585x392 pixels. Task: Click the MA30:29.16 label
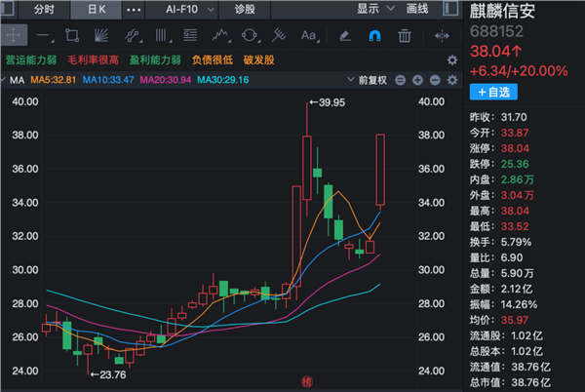222,80
